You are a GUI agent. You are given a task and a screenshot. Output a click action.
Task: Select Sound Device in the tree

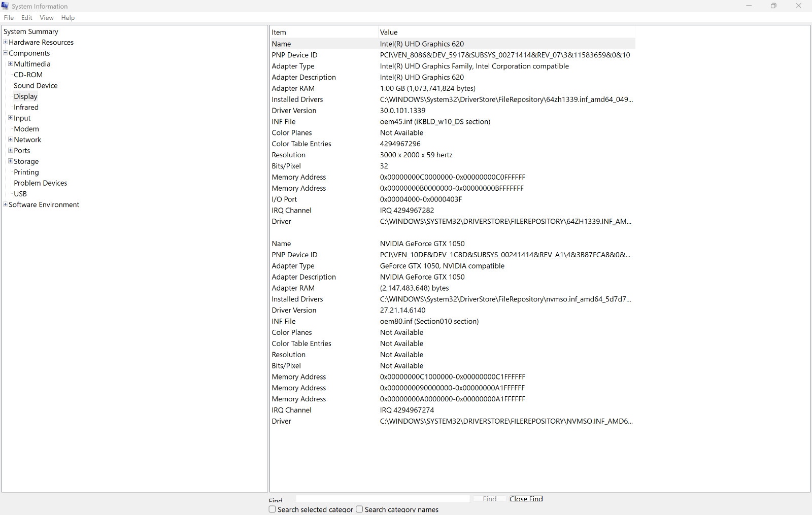coord(36,86)
